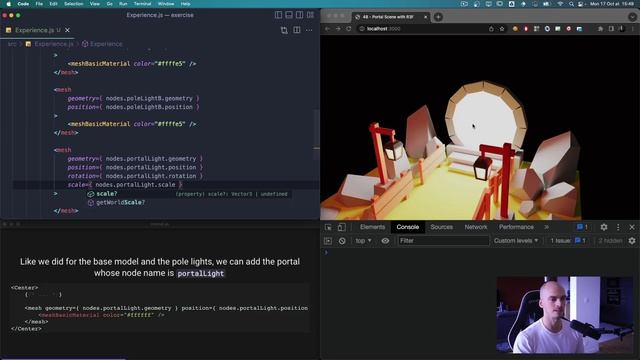
Task: Click the browser profile avatar
Action: pos(622,29)
